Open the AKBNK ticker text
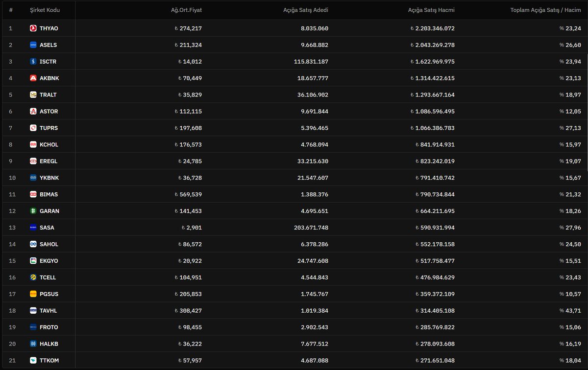The image size is (588, 370). tap(49, 78)
